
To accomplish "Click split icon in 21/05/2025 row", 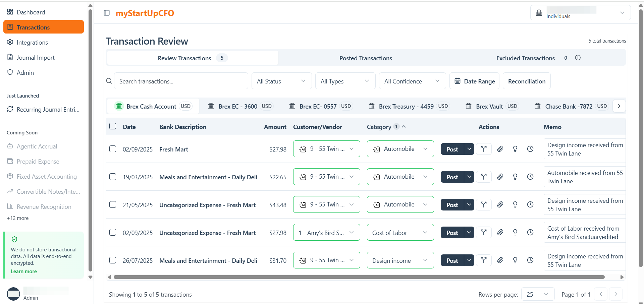I will pyautogui.click(x=483, y=204).
